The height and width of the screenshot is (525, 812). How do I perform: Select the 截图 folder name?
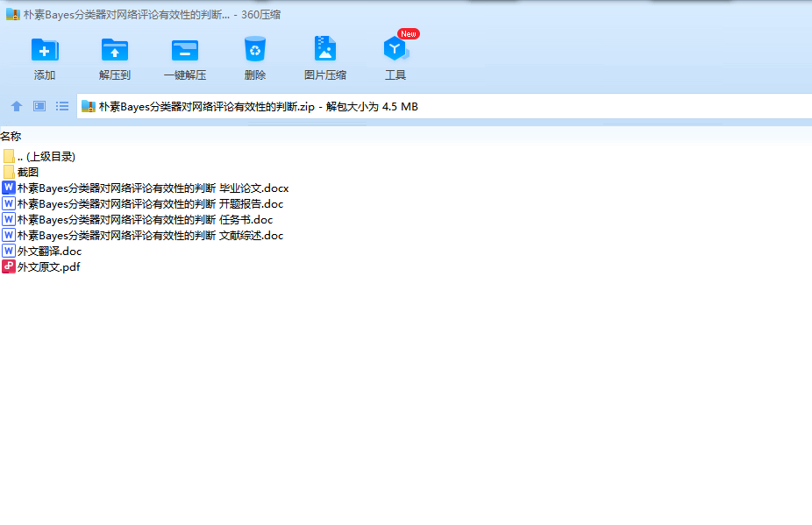(x=28, y=172)
